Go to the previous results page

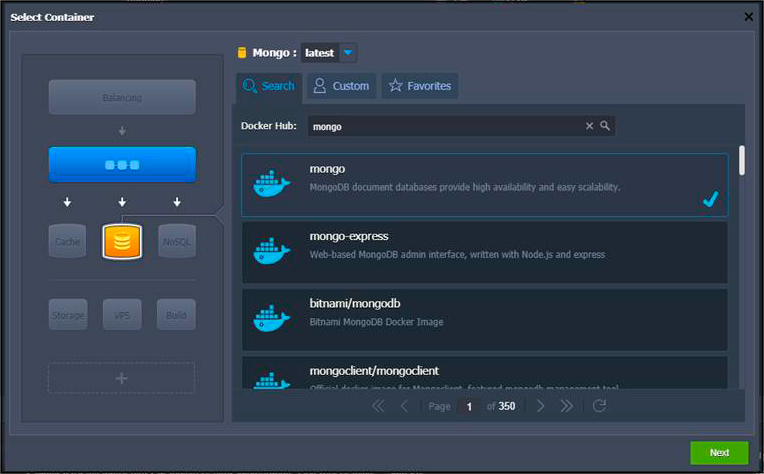coord(404,406)
